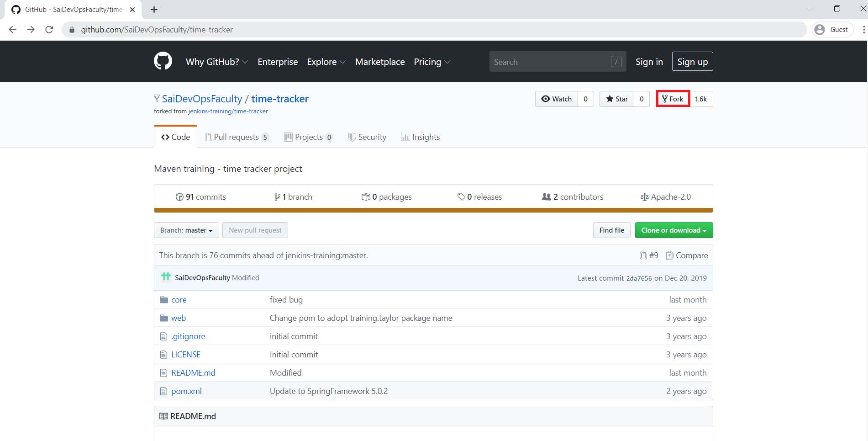Open pull request #9 link
This screenshot has width=868, height=441.
click(649, 255)
